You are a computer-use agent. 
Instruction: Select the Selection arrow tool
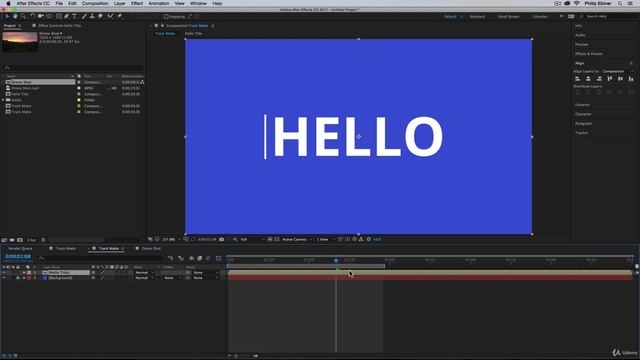pyautogui.click(x=7, y=16)
